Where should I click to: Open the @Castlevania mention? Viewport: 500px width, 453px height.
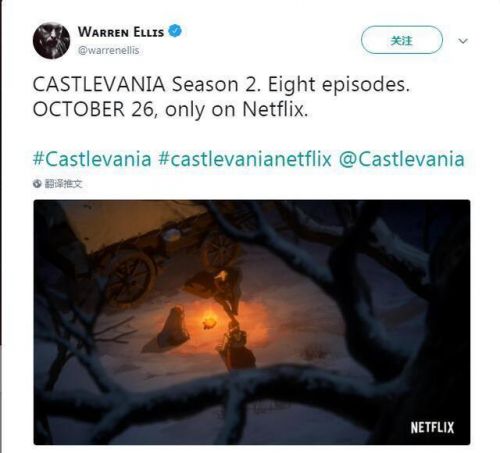(x=401, y=159)
